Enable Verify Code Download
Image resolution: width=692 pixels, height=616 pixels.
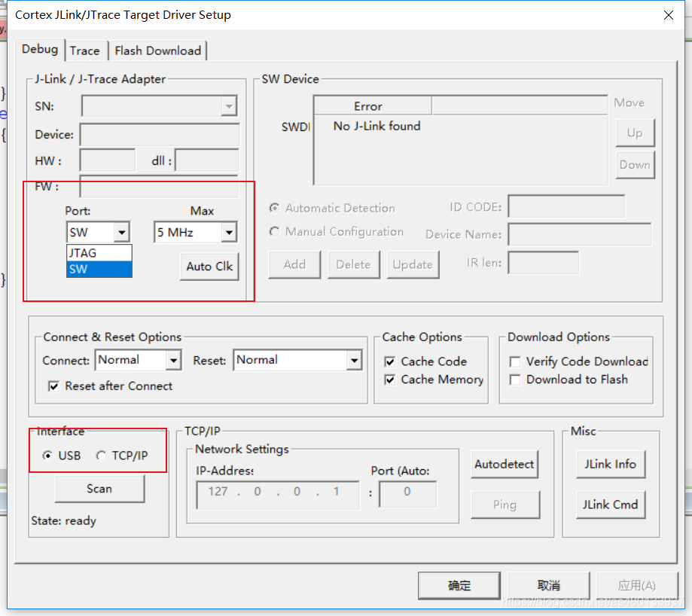(515, 361)
